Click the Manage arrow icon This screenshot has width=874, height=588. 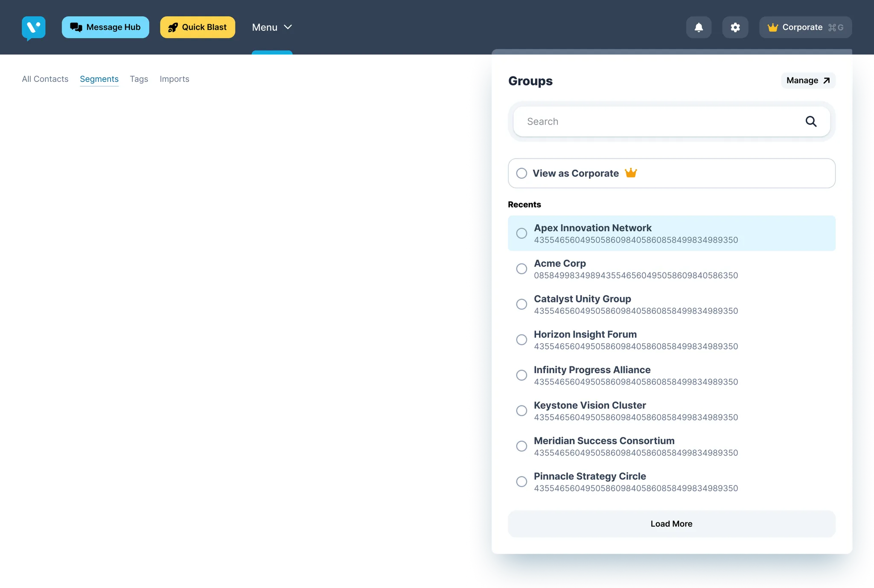826,81
